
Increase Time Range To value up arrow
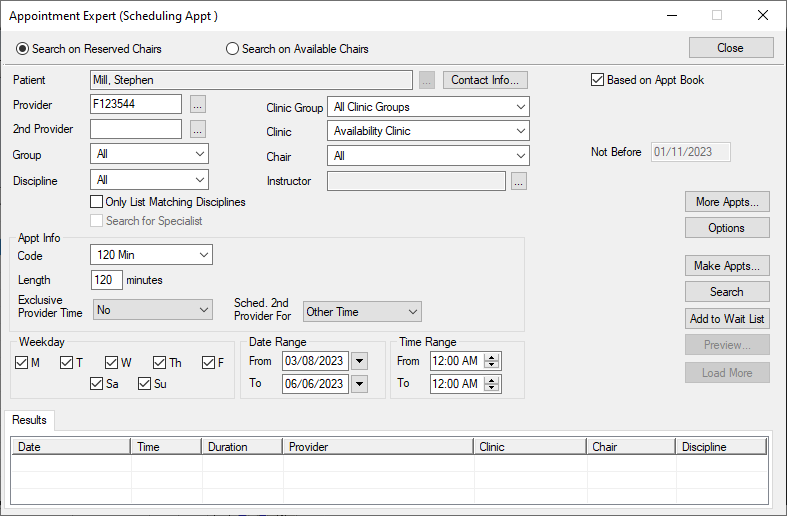coord(492,380)
